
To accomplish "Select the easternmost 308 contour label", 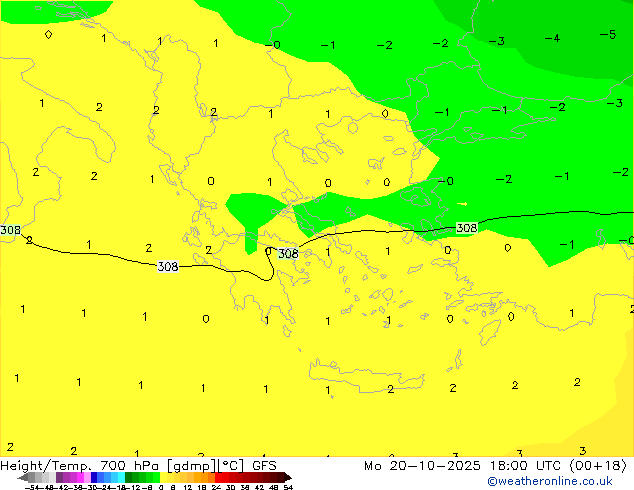I will pyautogui.click(x=467, y=228).
